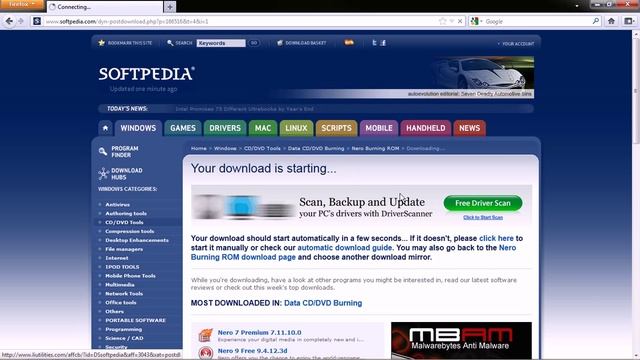
Task: Click the Softpedia logo
Action: pos(147,74)
